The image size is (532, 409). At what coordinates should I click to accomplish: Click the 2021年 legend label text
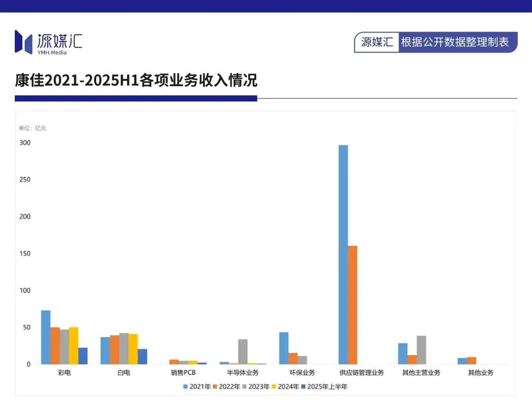200,387
